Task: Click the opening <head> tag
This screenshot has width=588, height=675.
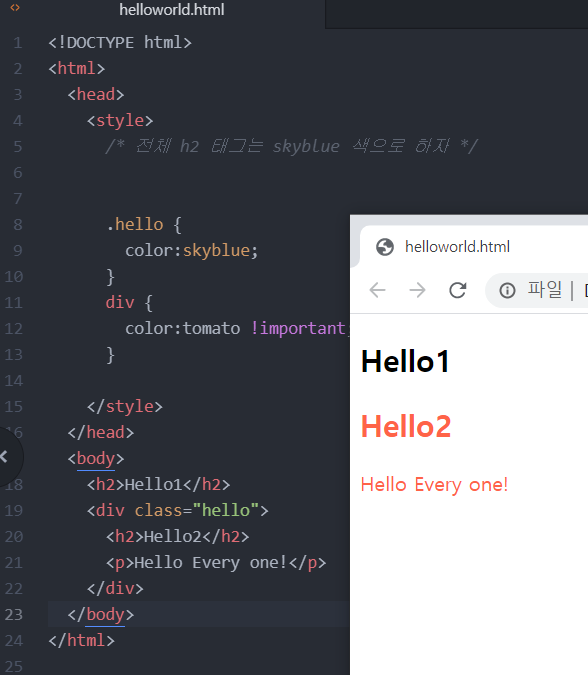Action: [x=96, y=95]
